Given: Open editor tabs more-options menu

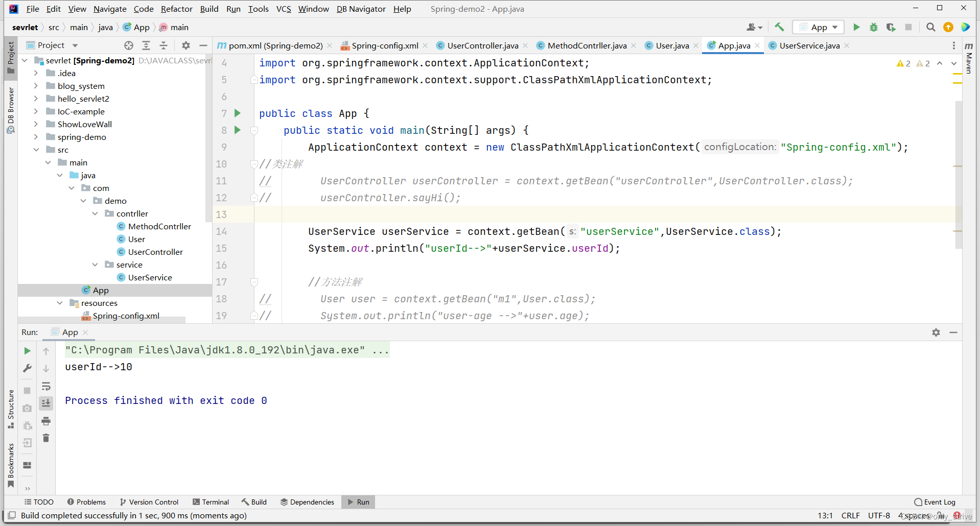Looking at the screenshot, I should click(x=954, y=45).
